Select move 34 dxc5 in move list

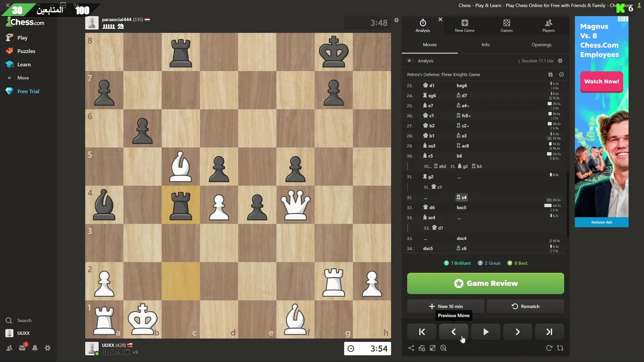click(x=428, y=248)
